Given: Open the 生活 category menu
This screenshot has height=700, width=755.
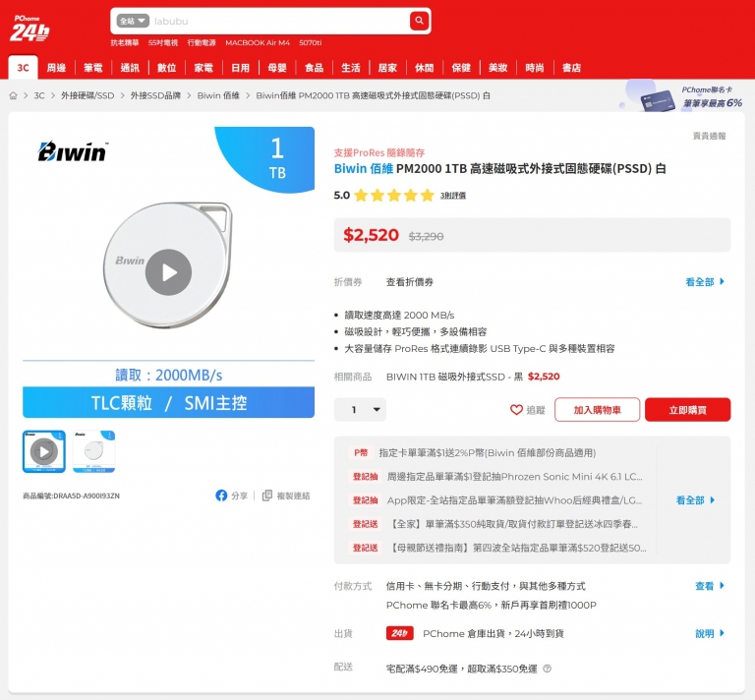Looking at the screenshot, I should point(351,68).
